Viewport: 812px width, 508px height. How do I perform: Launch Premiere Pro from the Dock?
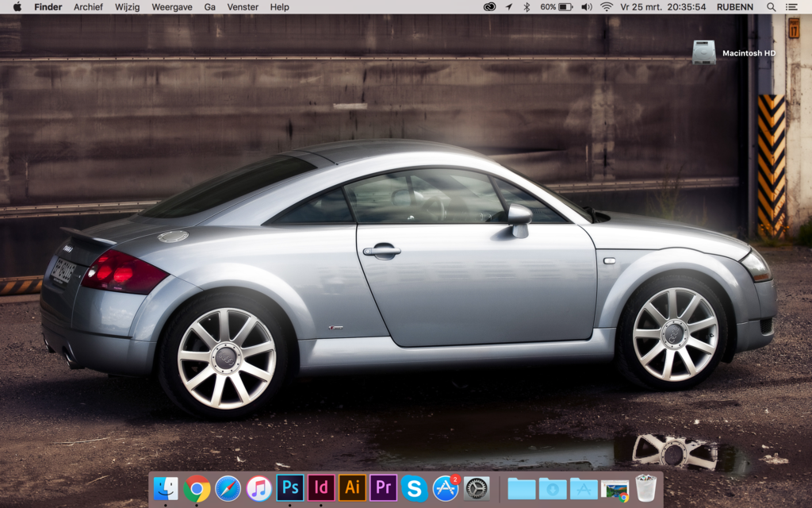click(x=383, y=488)
